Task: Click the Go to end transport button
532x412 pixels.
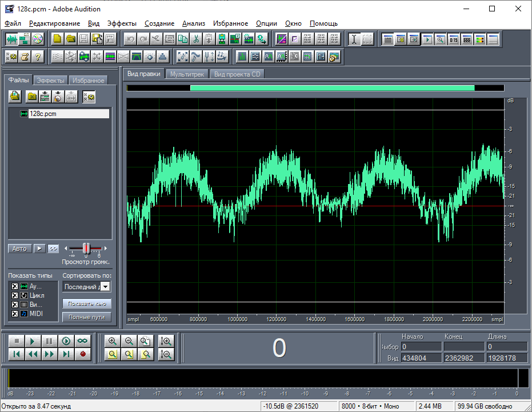Action: coord(66,354)
